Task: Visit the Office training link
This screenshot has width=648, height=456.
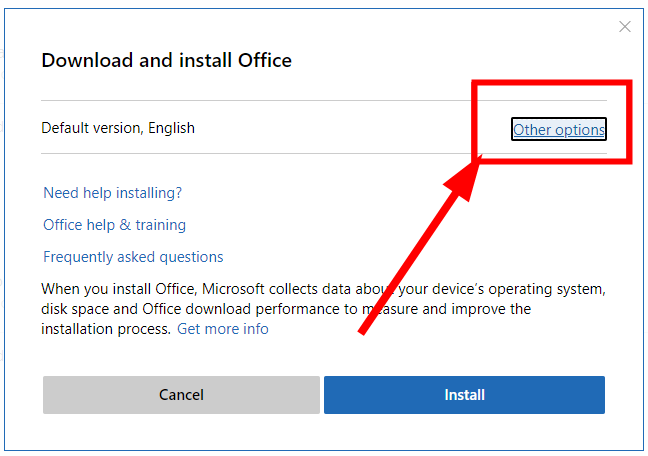Action: tap(115, 225)
